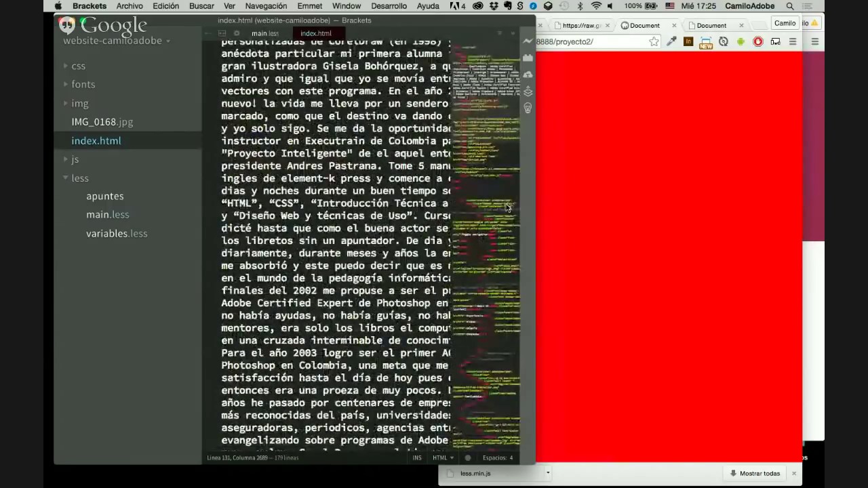Open the HTML language dropdown in the status bar
The image size is (868, 488).
[443, 457]
